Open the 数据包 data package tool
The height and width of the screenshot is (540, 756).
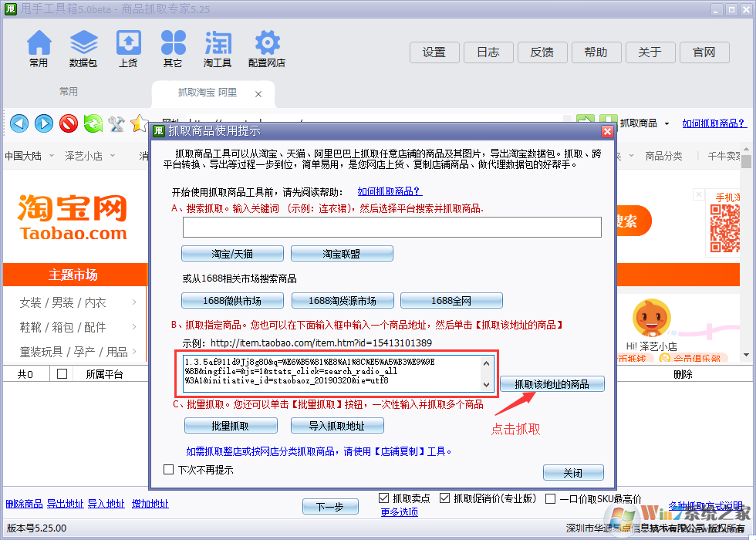(x=83, y=46)
